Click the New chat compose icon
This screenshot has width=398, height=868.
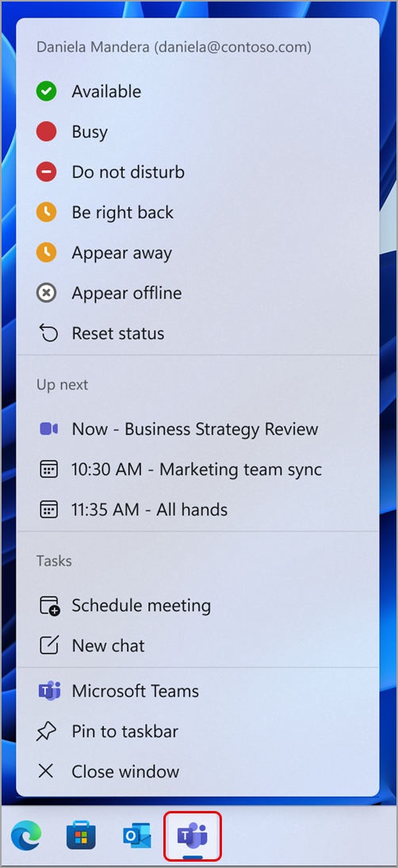pos(49,645)
